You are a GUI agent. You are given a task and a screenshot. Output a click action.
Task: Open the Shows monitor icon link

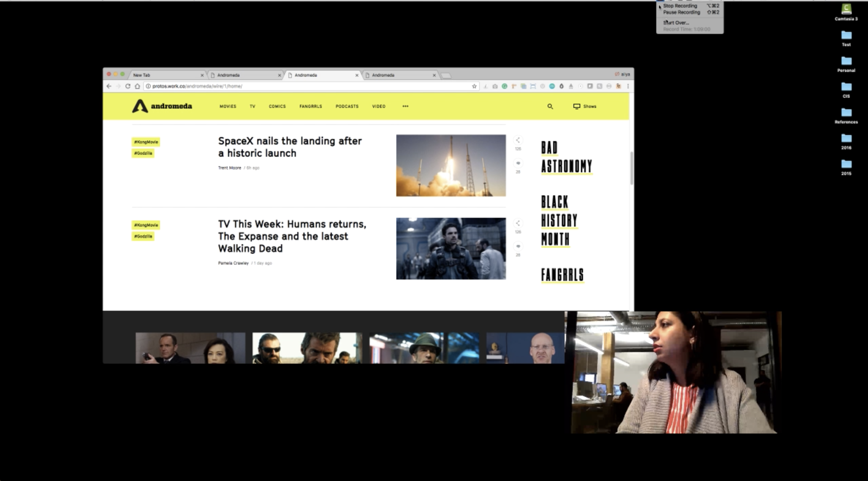577,107
